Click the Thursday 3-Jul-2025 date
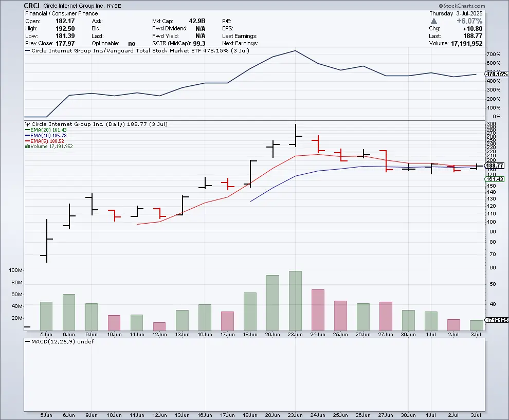The width and height of the screenshot is (509, 420). pos(456,13)
